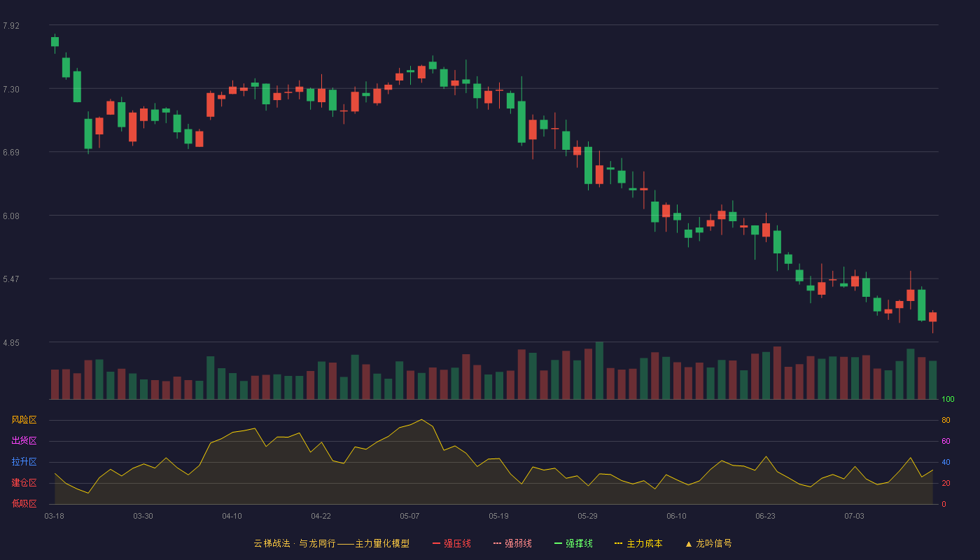Click the yellow dotted icon beside 主力成本

click(x=619, y=543)
